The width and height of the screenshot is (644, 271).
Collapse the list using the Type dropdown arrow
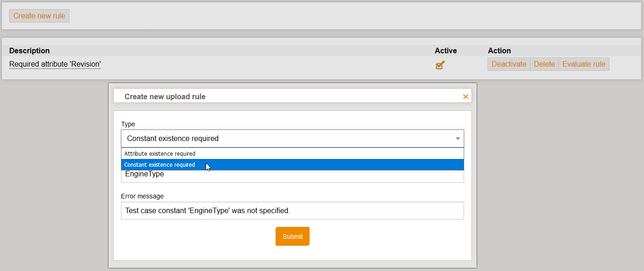458,138
